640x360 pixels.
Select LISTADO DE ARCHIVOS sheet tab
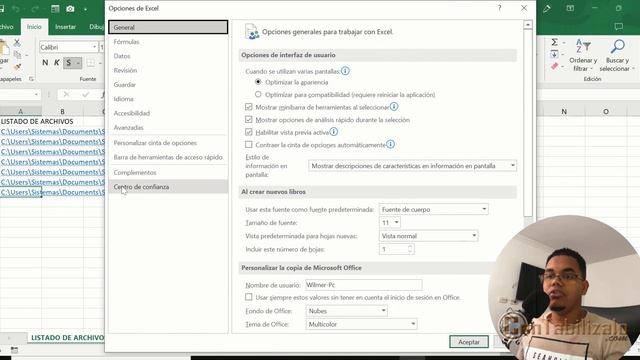pos(67,338)
